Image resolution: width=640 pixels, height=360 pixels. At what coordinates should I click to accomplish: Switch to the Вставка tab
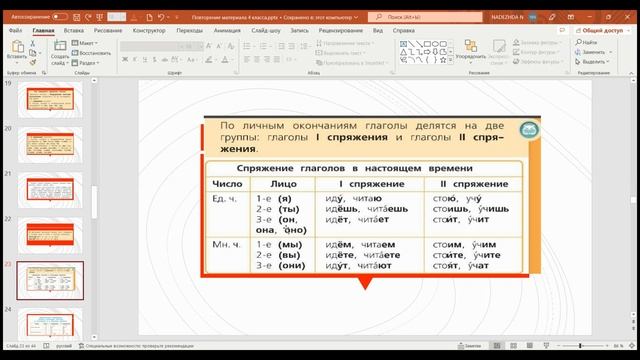73,31
